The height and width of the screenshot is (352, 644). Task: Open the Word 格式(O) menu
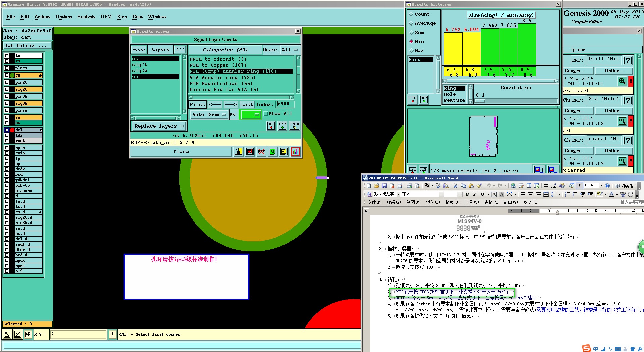pyautogui.click(x=452, y=203)
